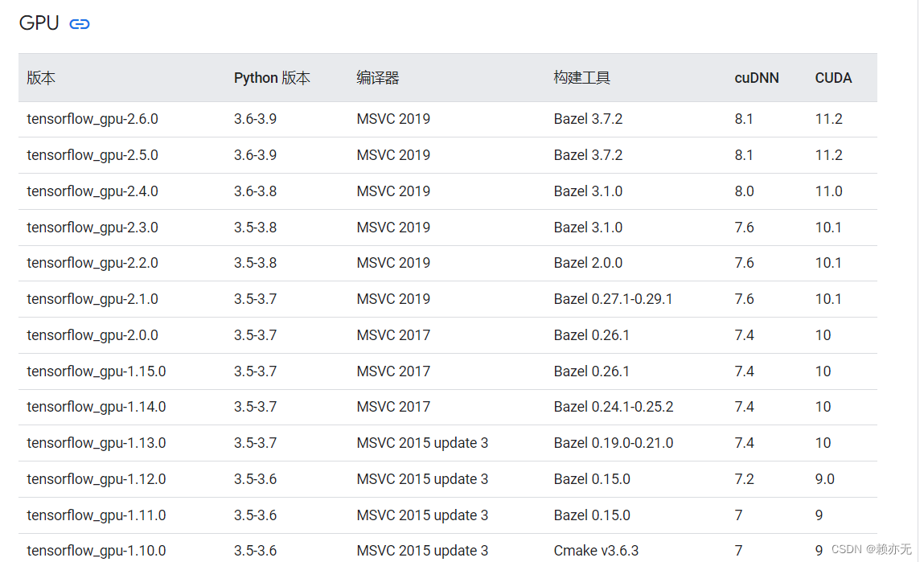
Task: Select the tensorflow_gpu-1.15.0 cell
Action: 97,371
